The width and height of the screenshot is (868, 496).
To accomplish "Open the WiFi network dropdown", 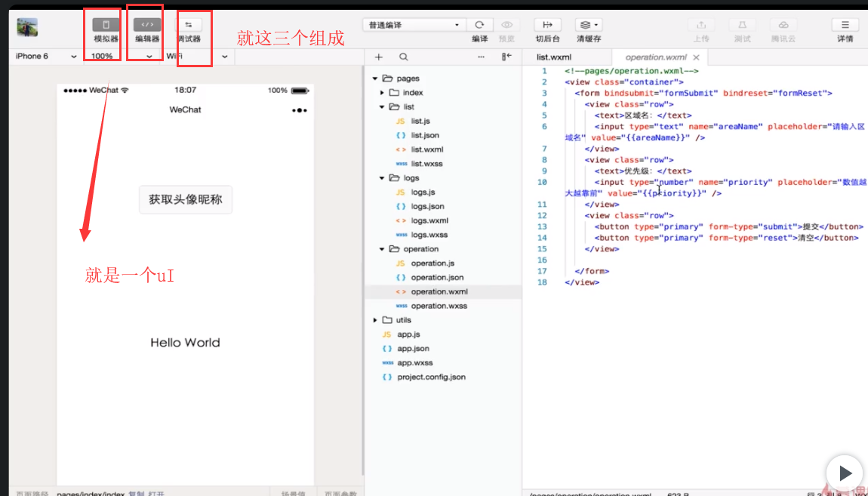I will [197, 56].
